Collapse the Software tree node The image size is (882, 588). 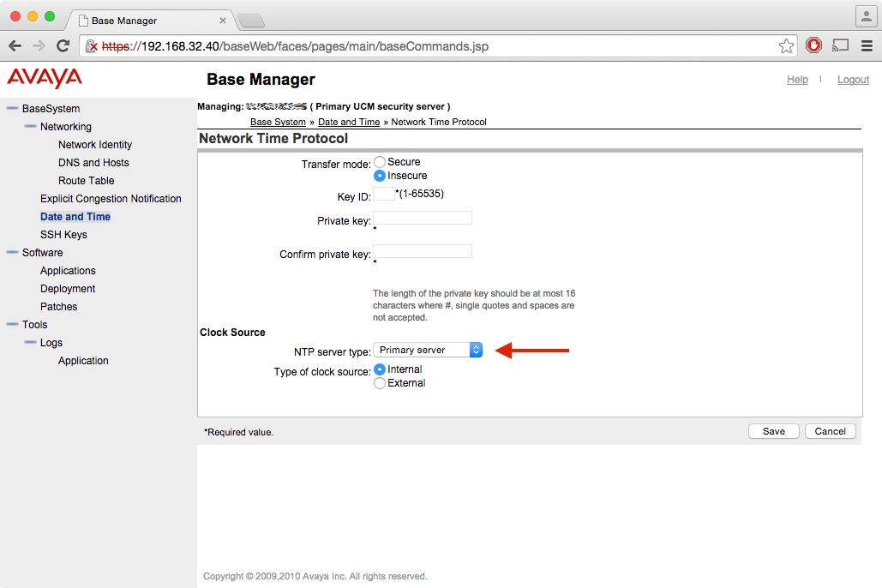12,252
